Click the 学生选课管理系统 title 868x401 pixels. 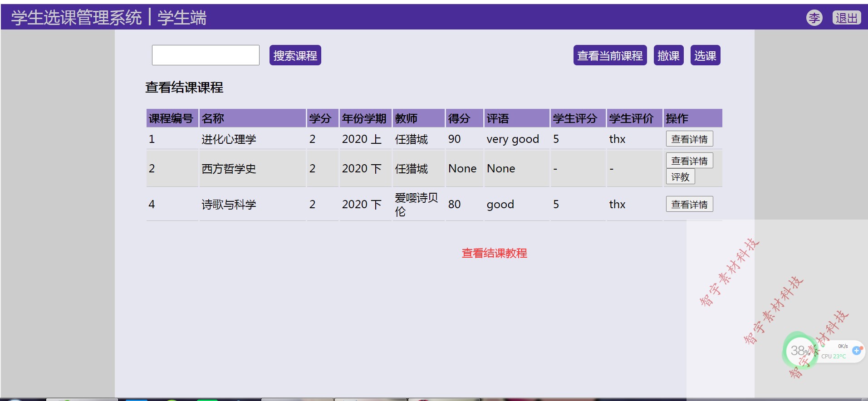click(x=77, y=18)
